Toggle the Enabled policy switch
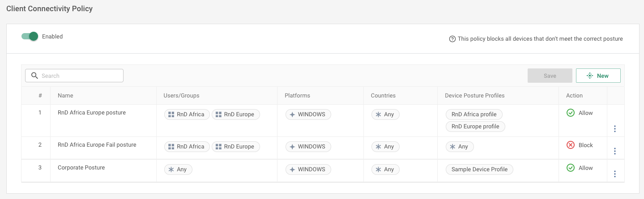Screen dimensions: 644x199 coord(30,36)
